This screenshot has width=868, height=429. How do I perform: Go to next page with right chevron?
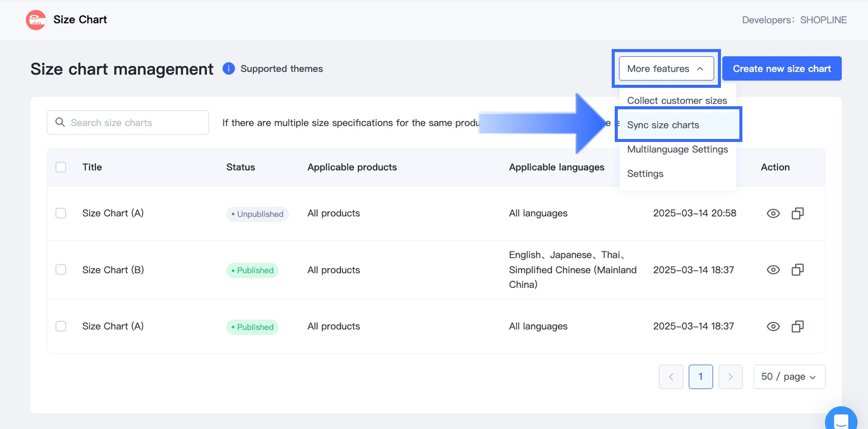point(730,377)
